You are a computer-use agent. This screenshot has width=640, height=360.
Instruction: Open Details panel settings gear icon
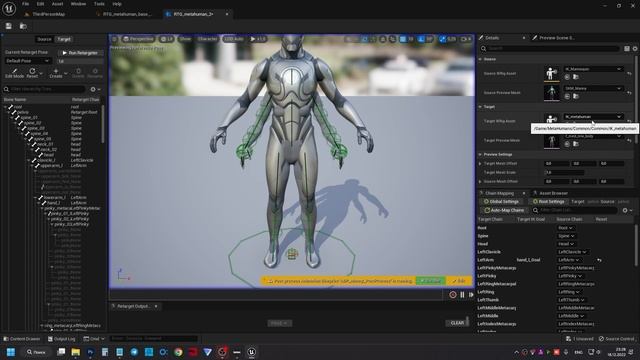(635, 49)
